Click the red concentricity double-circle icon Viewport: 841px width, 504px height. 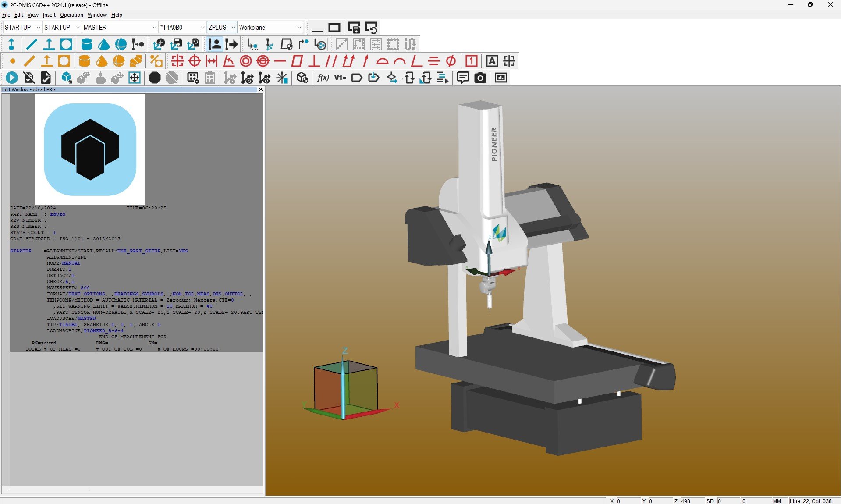[x=246, y=61]
